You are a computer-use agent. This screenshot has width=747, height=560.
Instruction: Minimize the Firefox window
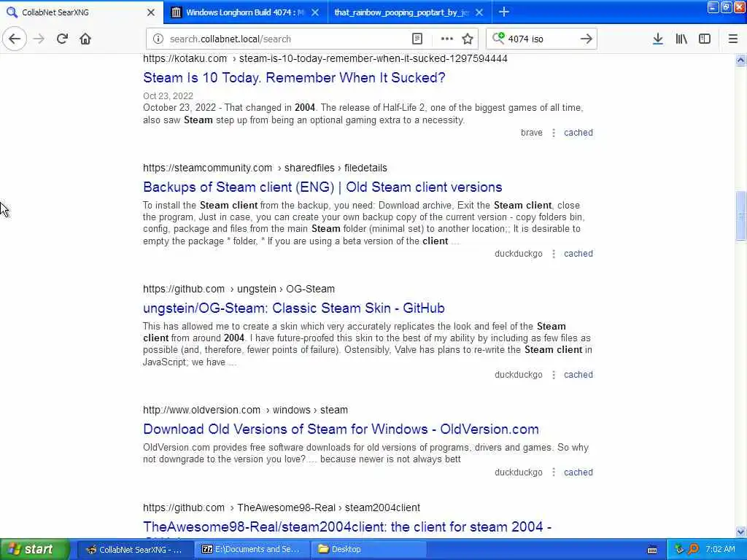(x=713, y=7)
